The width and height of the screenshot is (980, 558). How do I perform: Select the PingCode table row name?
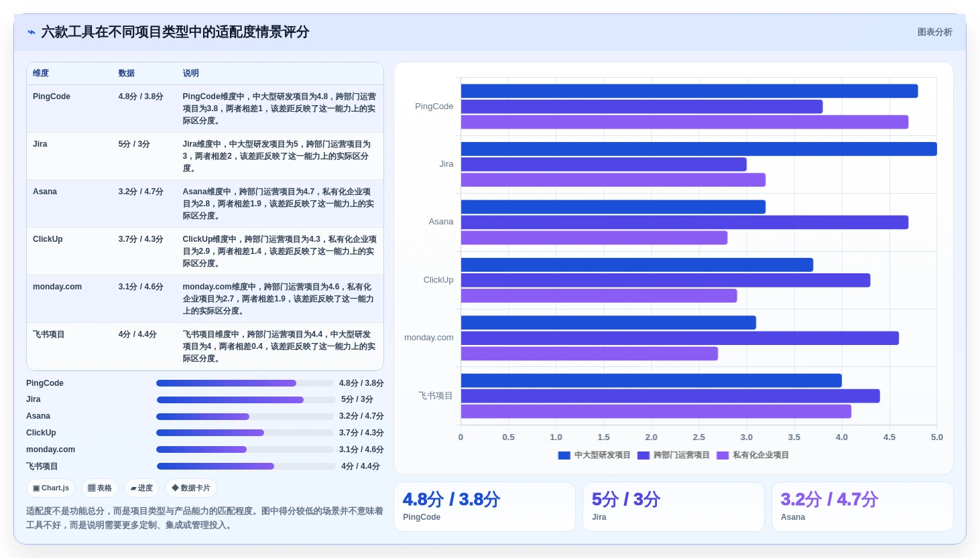coord(52,96)
